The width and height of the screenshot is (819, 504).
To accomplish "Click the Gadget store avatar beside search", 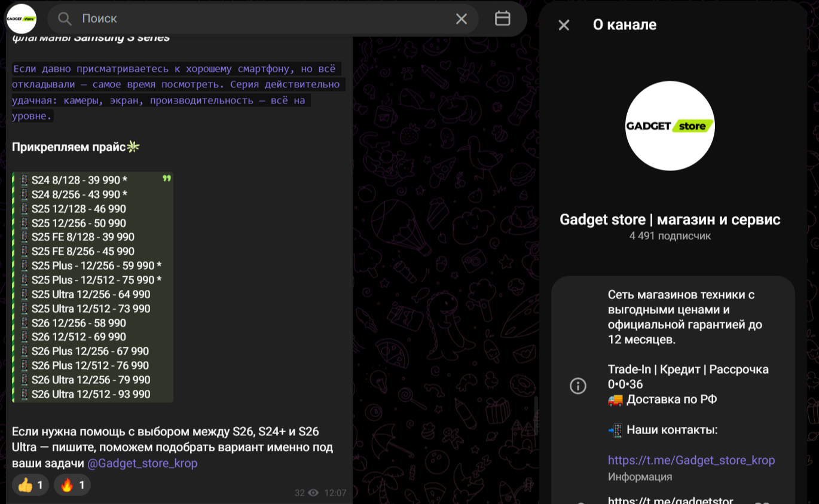I will 21,19.
